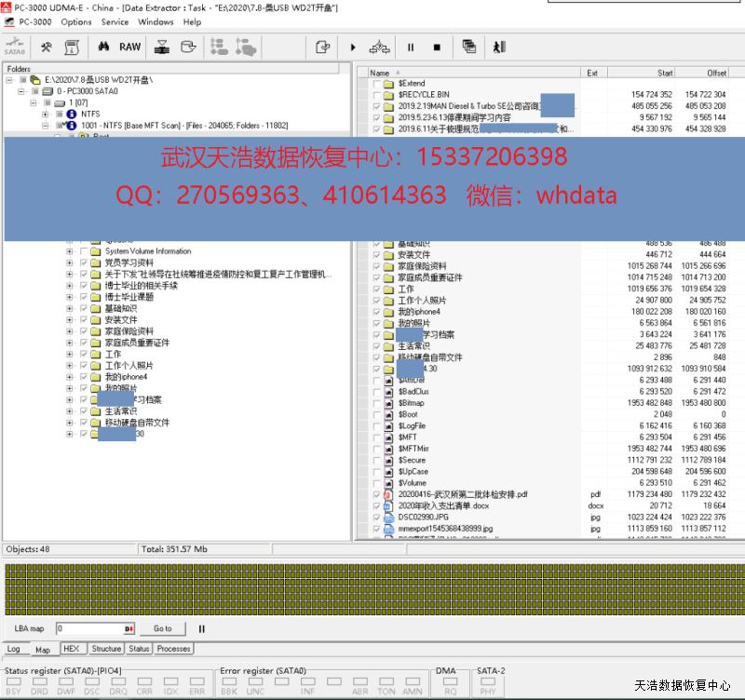Open the Service menu
The height and width of the screenshot is (700, 745).
click(115, 21)
